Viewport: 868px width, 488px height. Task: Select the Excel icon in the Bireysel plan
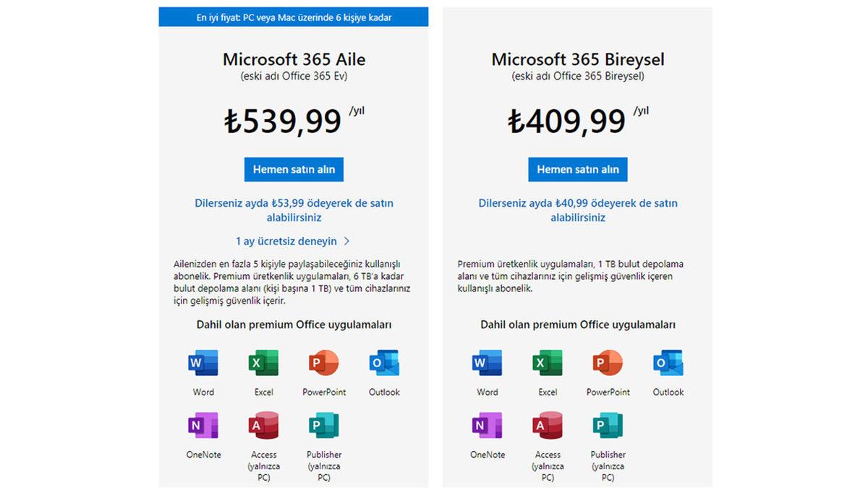547,364
